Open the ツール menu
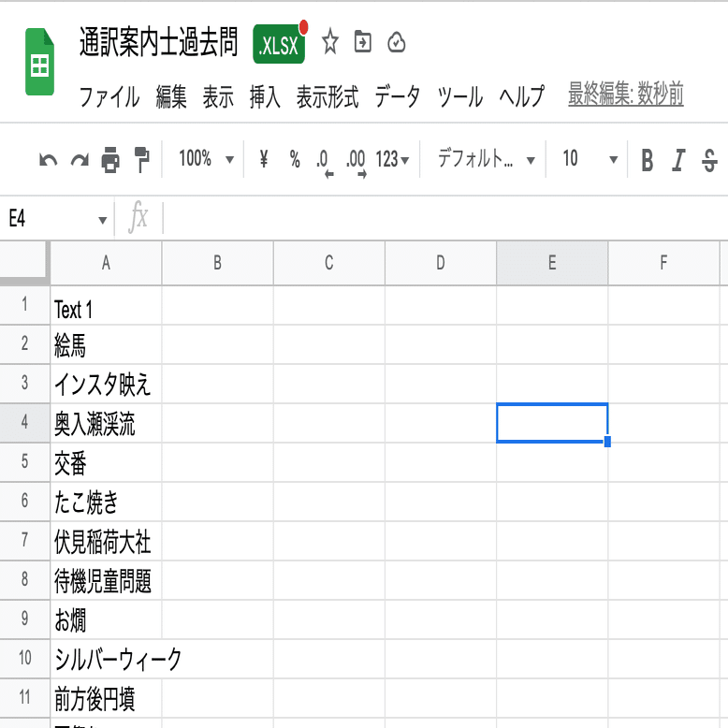The image size is (728, 728). point(459,96)
